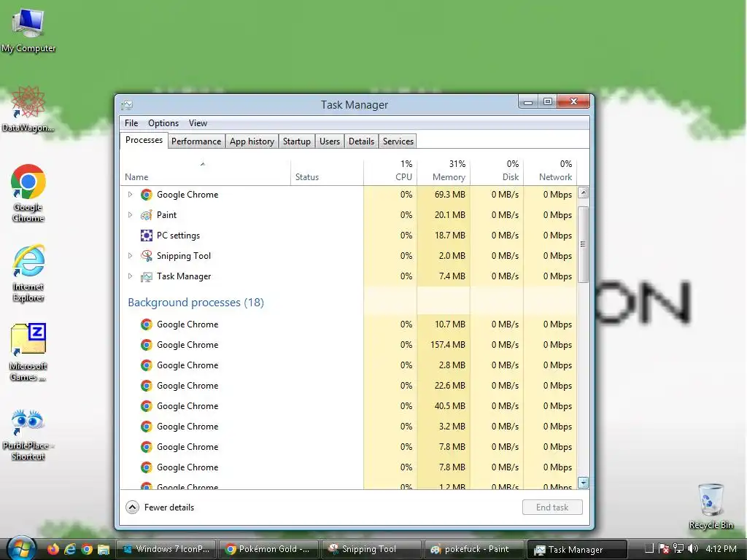Open Google Chrome desktop shortcut
This screenshot has width=747, height=560.
point(28,192)
